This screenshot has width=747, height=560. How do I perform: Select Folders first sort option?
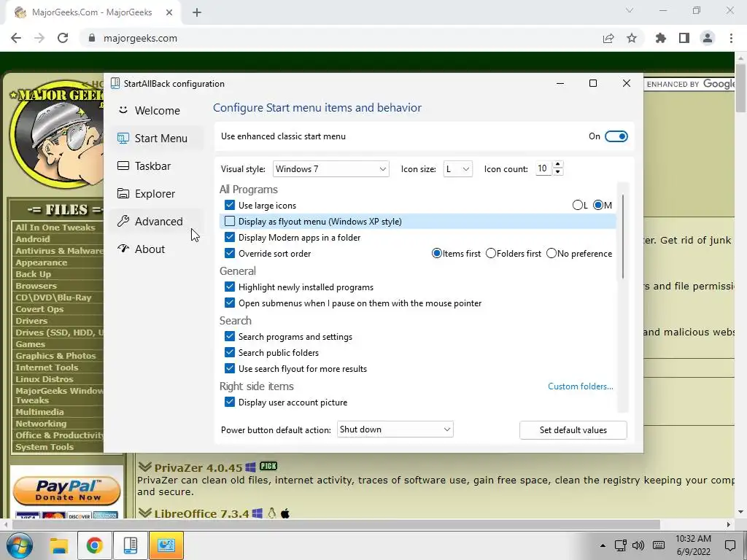click(x=491, y=253)
